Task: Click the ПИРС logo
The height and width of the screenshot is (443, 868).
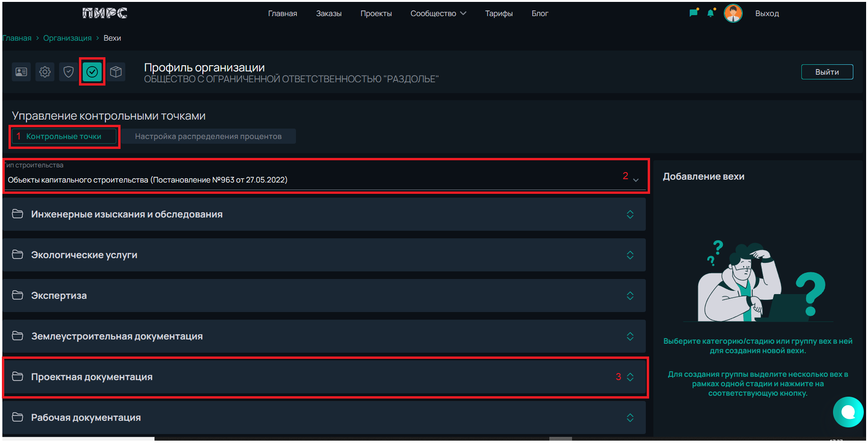Action: pos(104,13)
